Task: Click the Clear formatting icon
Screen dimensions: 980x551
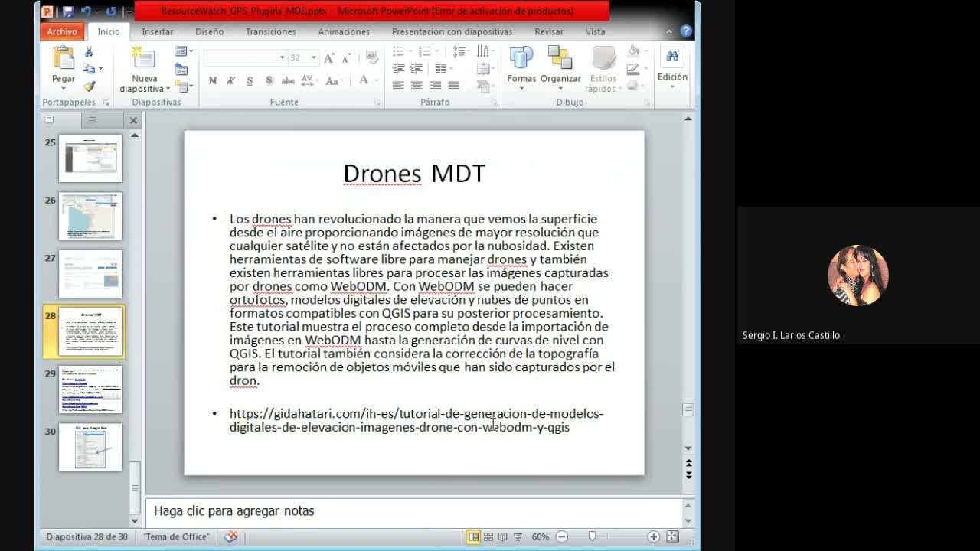Action: [371, 58]
